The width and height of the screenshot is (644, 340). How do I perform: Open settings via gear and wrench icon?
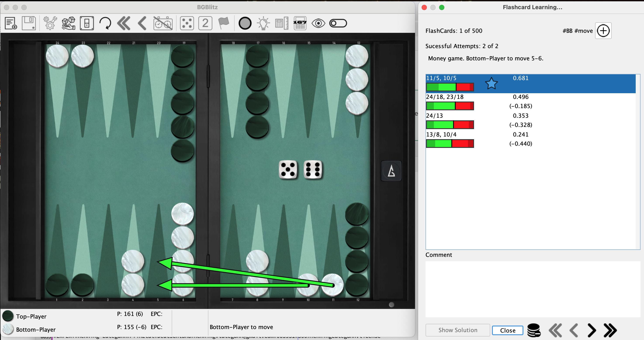pos(50,23)
